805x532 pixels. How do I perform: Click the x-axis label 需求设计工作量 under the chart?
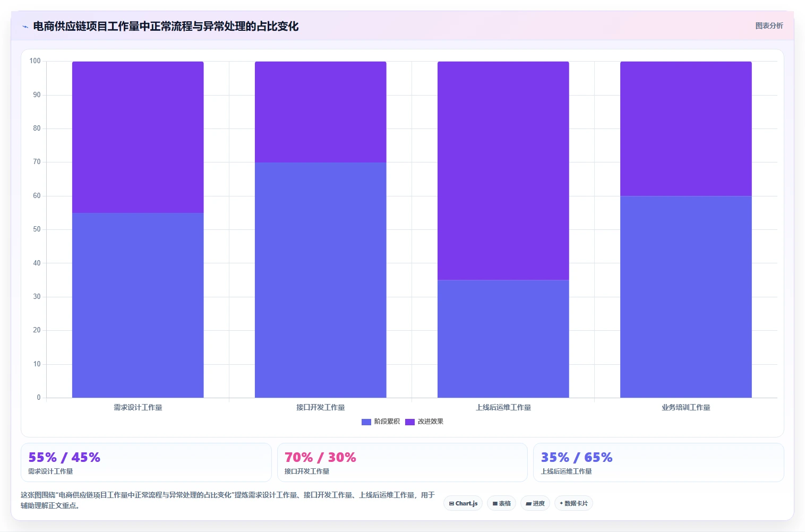[138, 407]
